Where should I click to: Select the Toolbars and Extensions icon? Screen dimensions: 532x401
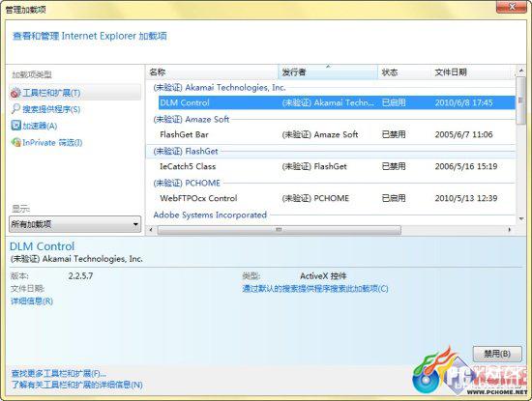click(x=15, y=93)
